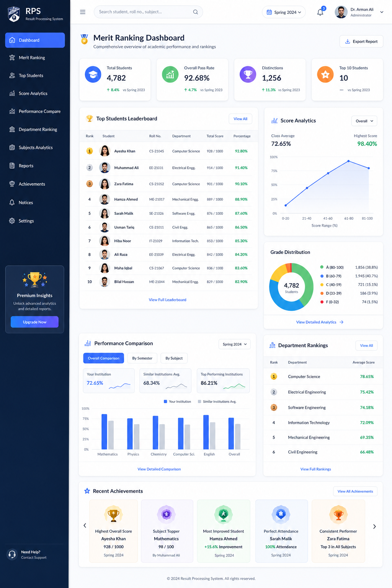Click the Overall Pass Rate chart icon
The width and height of the screenshot is (392, 588).
pos(170,74)
